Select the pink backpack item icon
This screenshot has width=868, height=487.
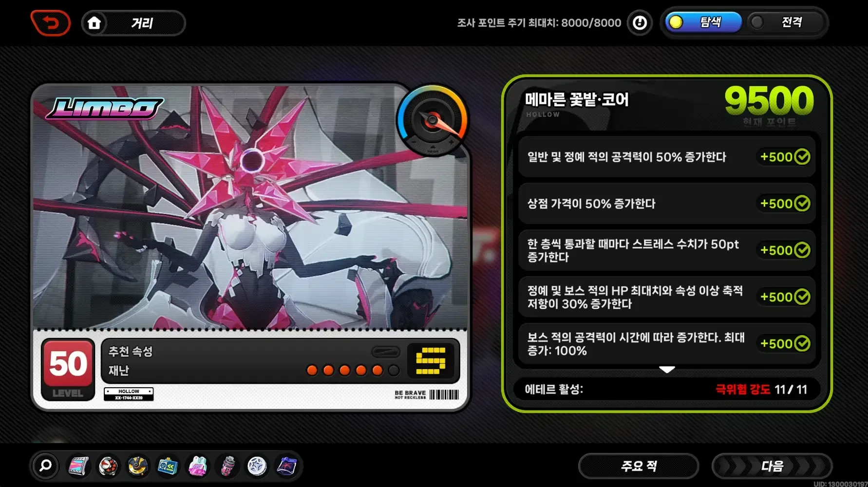197,466
